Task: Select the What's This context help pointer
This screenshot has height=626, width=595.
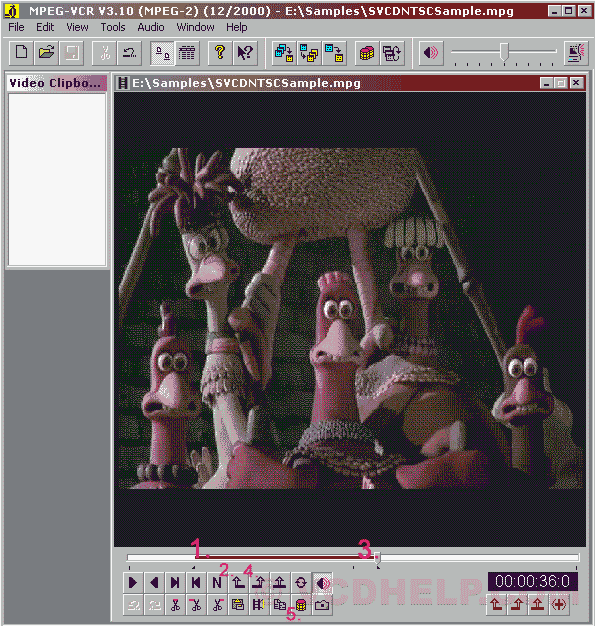Action: pos(245,53)
